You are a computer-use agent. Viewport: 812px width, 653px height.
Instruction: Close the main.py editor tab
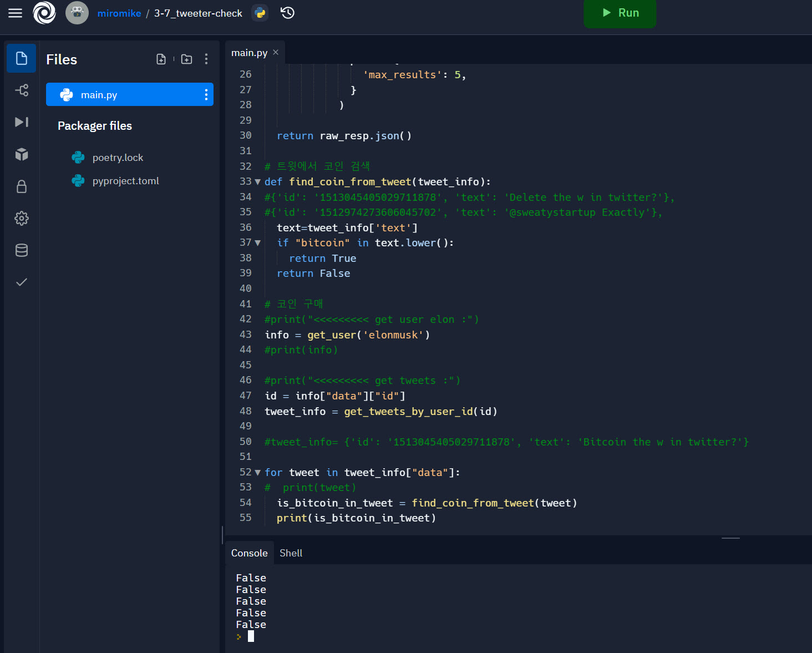276,52
